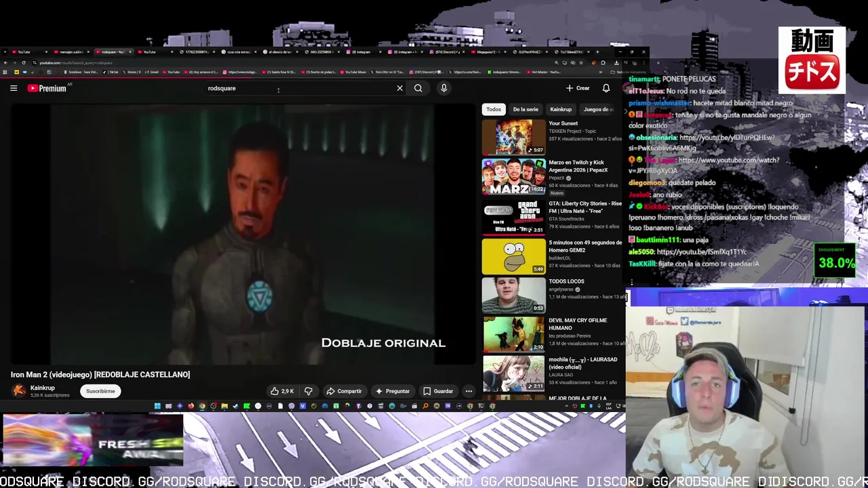Open the Windows Start menu on taskbar

pyautogui.click(x=157, y=406)
